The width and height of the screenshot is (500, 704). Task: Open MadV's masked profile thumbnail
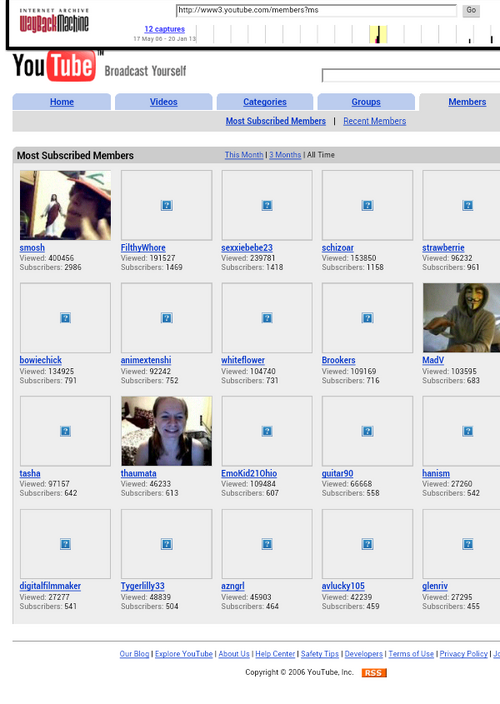[461, 317]
